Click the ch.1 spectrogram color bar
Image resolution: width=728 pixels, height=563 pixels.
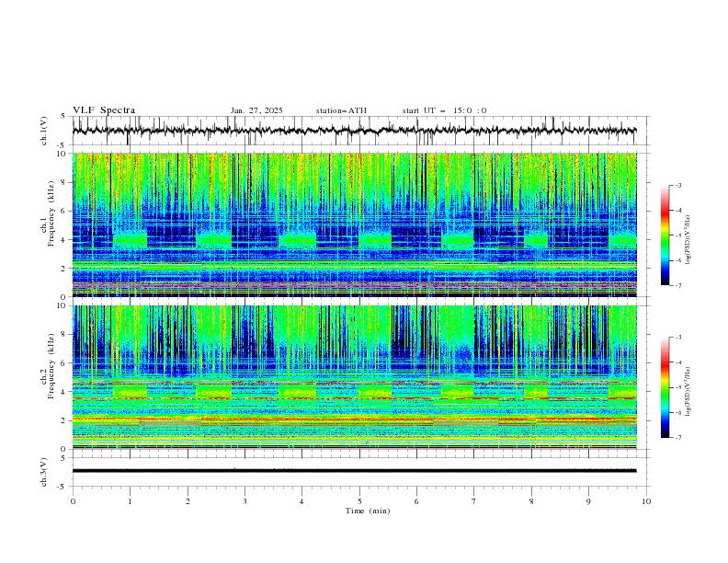[x=665, y=236]
